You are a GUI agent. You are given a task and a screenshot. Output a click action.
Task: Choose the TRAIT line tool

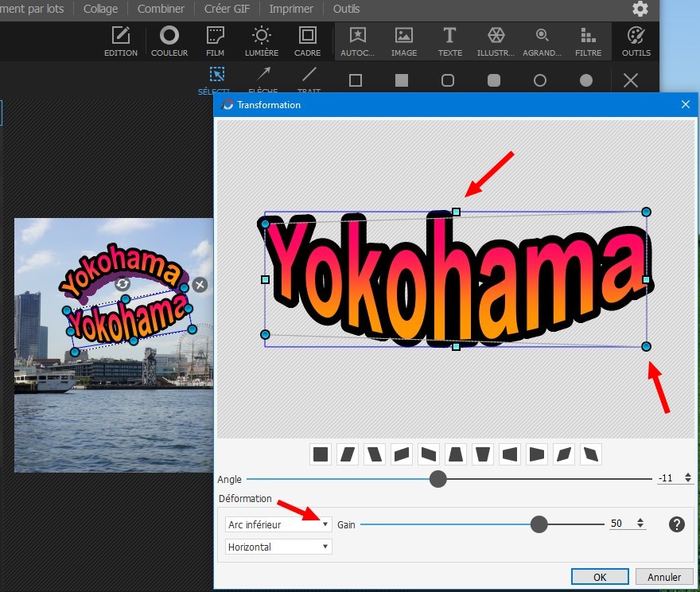tap(309, 80)
